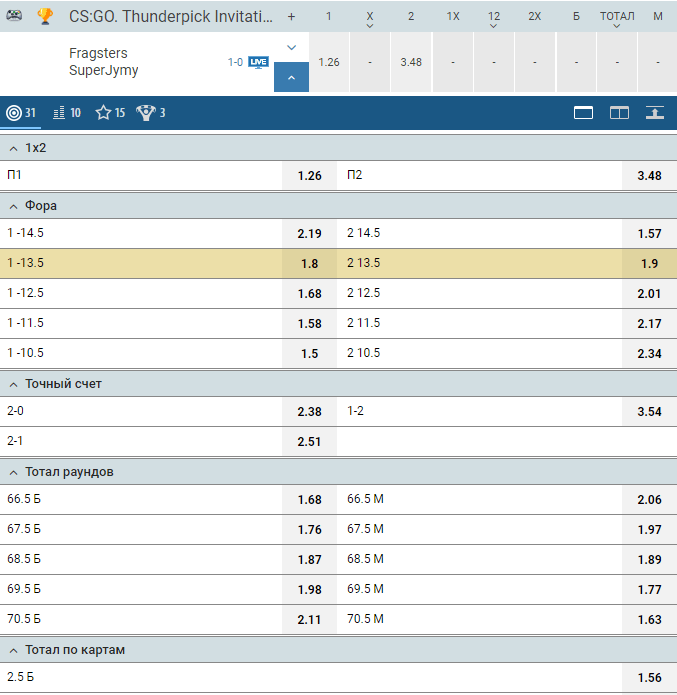Switch to single column layout icon

point(583,113)
